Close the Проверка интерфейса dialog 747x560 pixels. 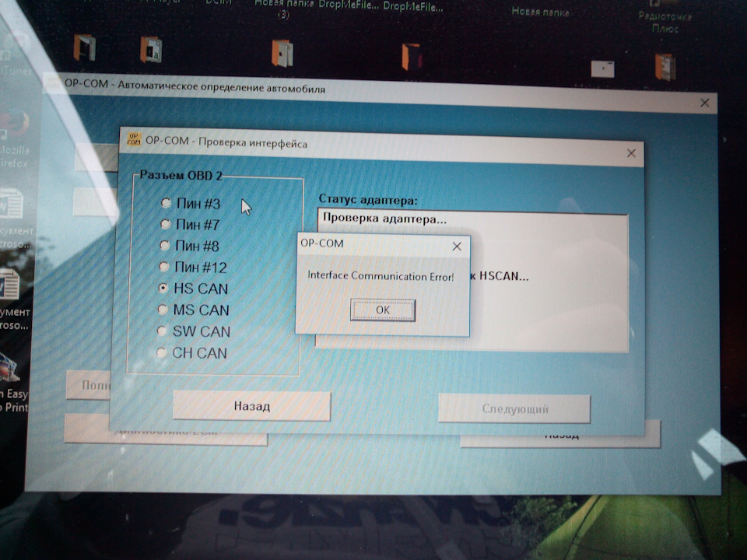pyautogui.click(x=631, y=153)
